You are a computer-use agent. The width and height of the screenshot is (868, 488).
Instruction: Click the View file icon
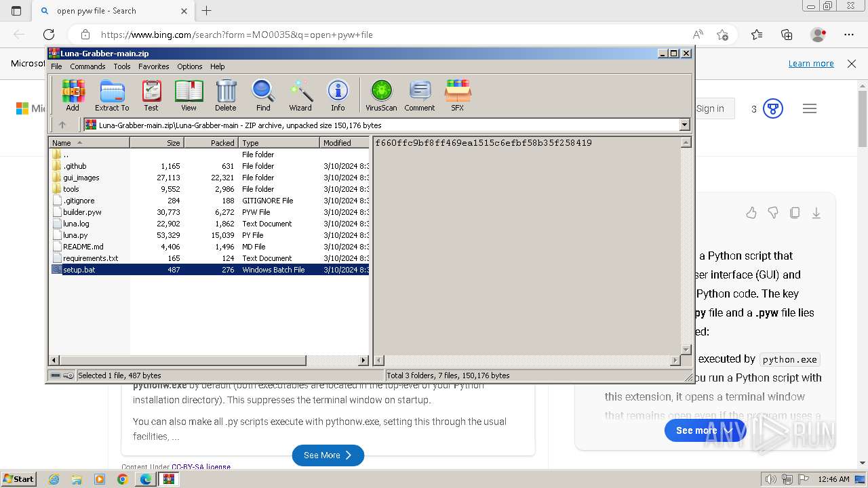tap(189, 95)
